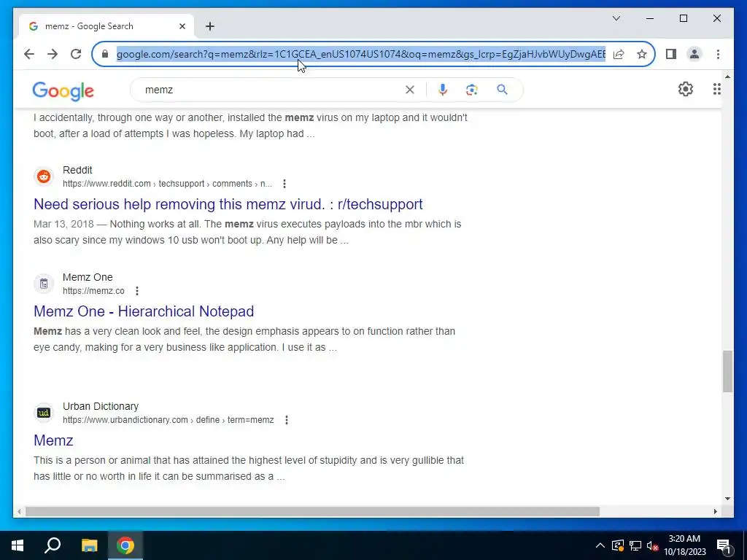Image resolution: width=747 pixels, height=560 pixels.
Task: Click the Memz One site name text
Action: point(88,277)
